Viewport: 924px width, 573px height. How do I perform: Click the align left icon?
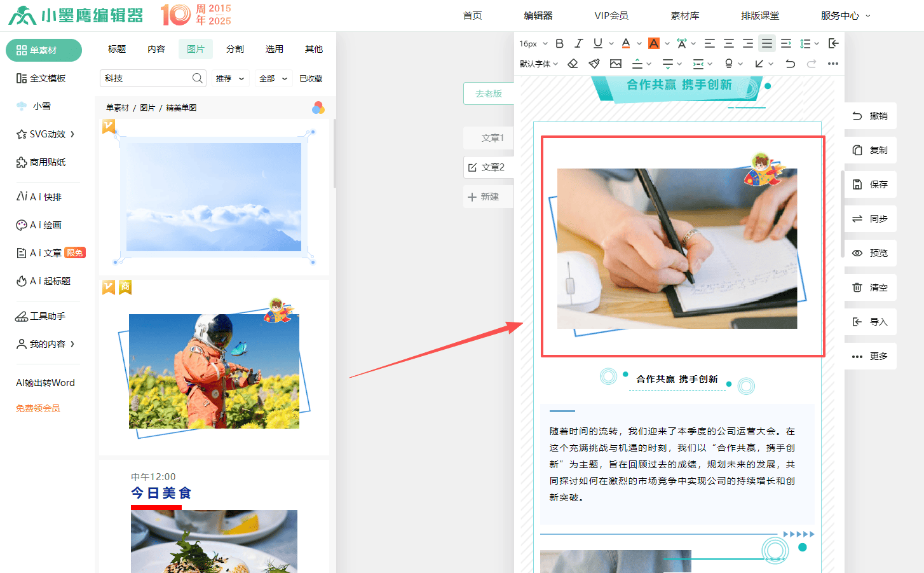click(x=710, y=43)
